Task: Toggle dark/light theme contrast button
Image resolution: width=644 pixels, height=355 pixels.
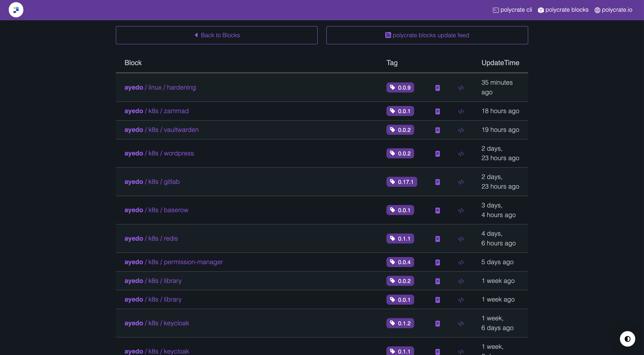Action: pos(627,339)
